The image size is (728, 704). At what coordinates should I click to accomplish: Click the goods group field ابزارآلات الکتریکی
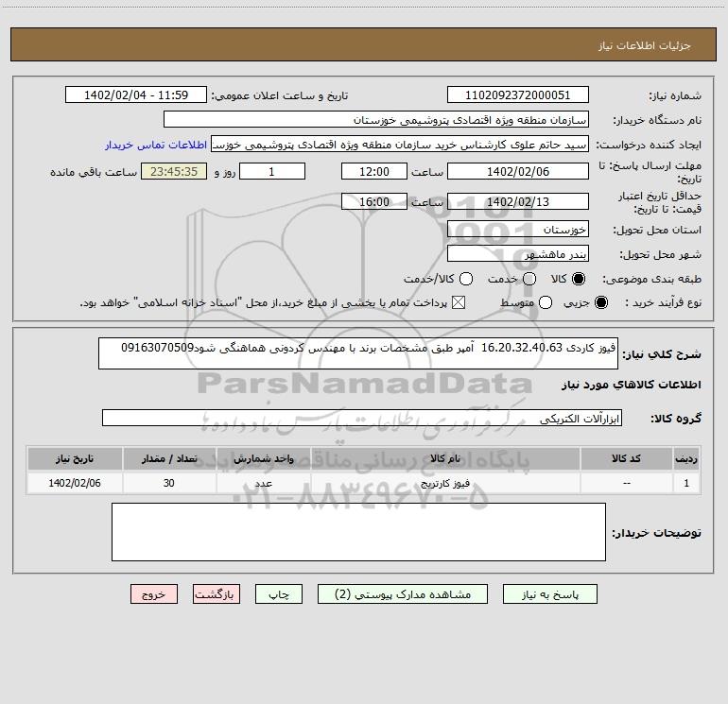(362, 418)
